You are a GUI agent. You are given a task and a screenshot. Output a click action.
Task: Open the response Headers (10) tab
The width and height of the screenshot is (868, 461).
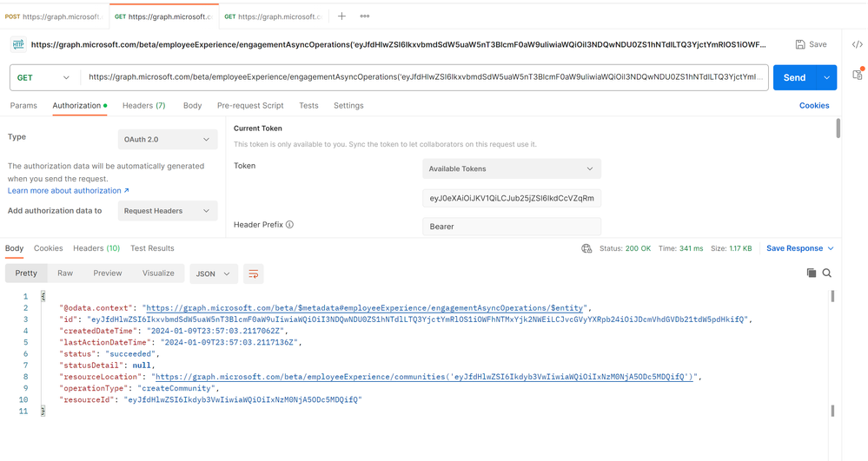[96, 248]
